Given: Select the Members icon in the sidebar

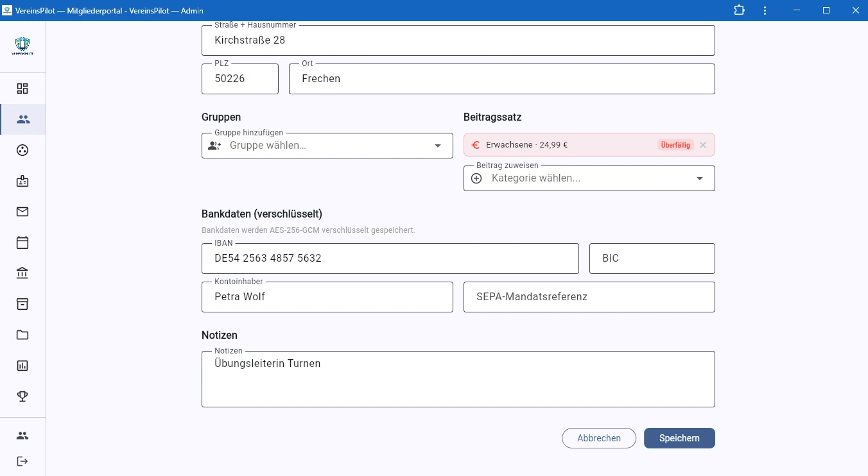Looking at the screenshot, I should click(x=22, y=119).
